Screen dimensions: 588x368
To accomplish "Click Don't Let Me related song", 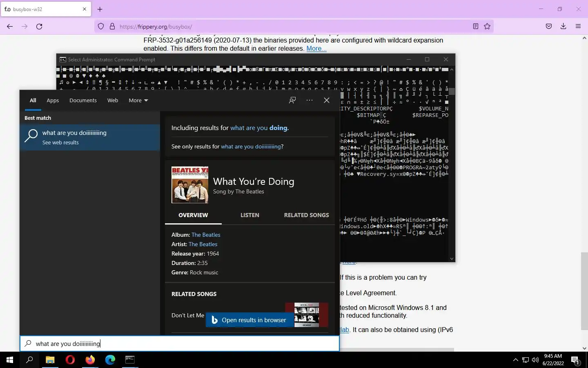I will (x=188, y=315).
